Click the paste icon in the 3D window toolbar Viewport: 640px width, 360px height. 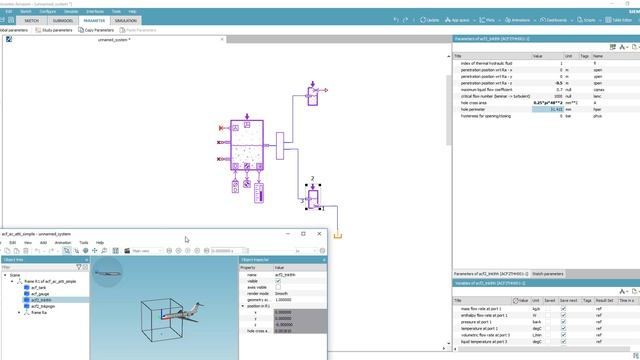(16, 251)
